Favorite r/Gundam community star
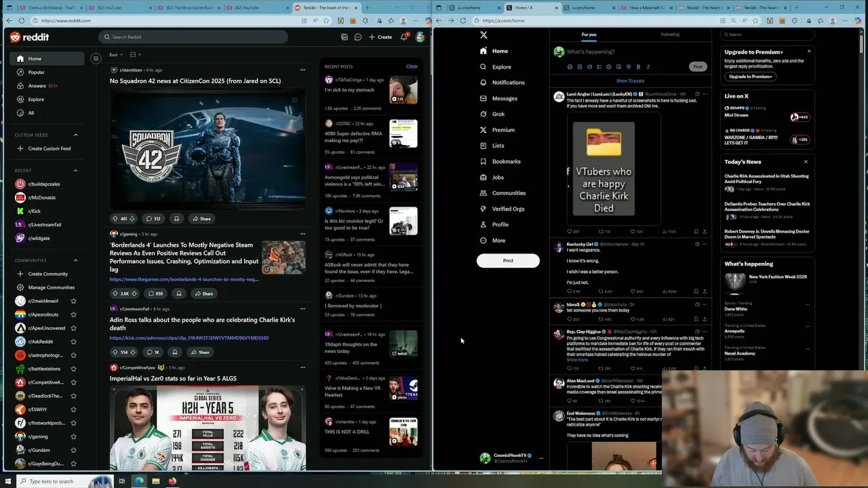 click(73, 450)
